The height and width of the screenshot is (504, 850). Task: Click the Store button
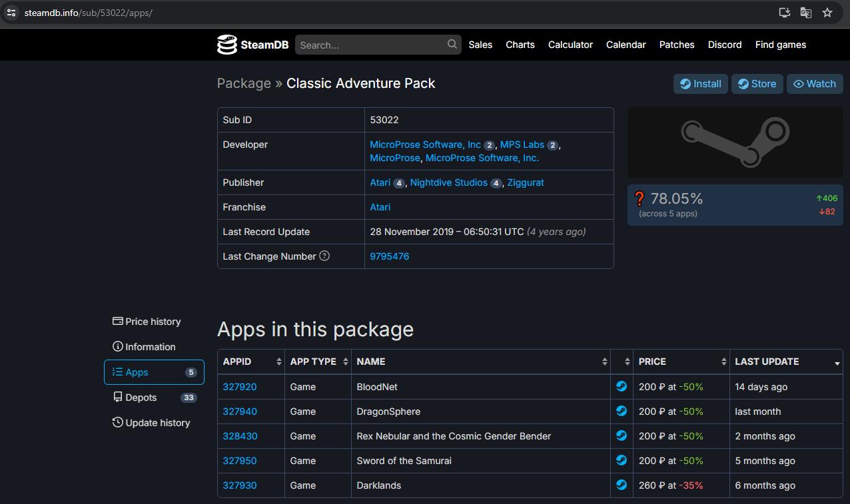tap(757, 84)
